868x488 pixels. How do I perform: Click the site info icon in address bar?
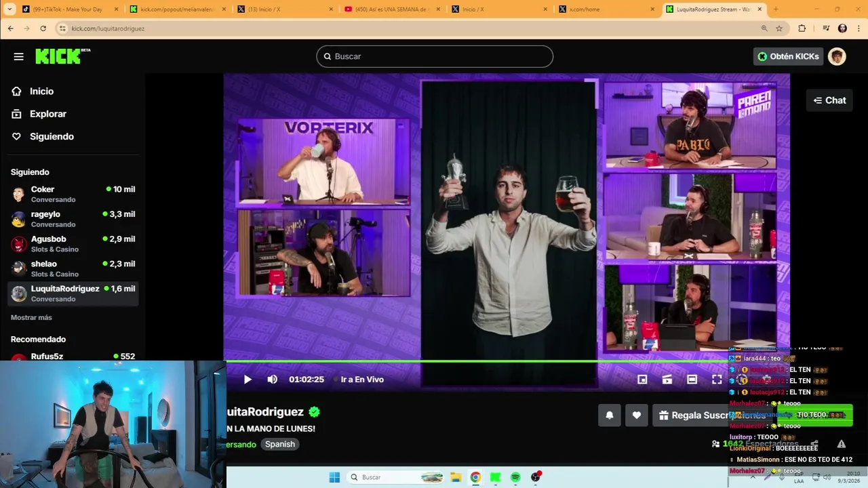tap(62, 28)
